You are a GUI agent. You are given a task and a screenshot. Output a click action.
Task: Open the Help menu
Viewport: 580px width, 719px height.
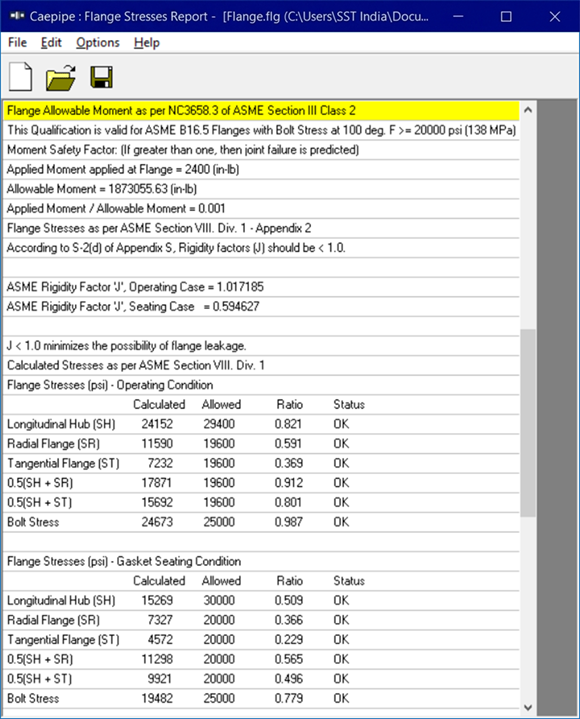(147, 43)
